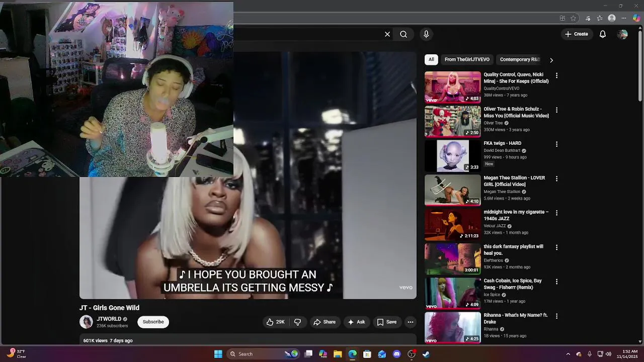Open the YouTube notifications bell
Viewport: 644px width, 362px height.
603,34
